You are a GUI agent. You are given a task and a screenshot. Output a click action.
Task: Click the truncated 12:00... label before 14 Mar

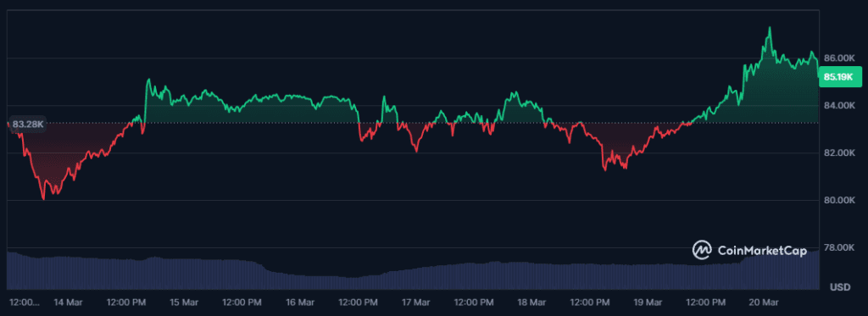(x=25, y=302)
